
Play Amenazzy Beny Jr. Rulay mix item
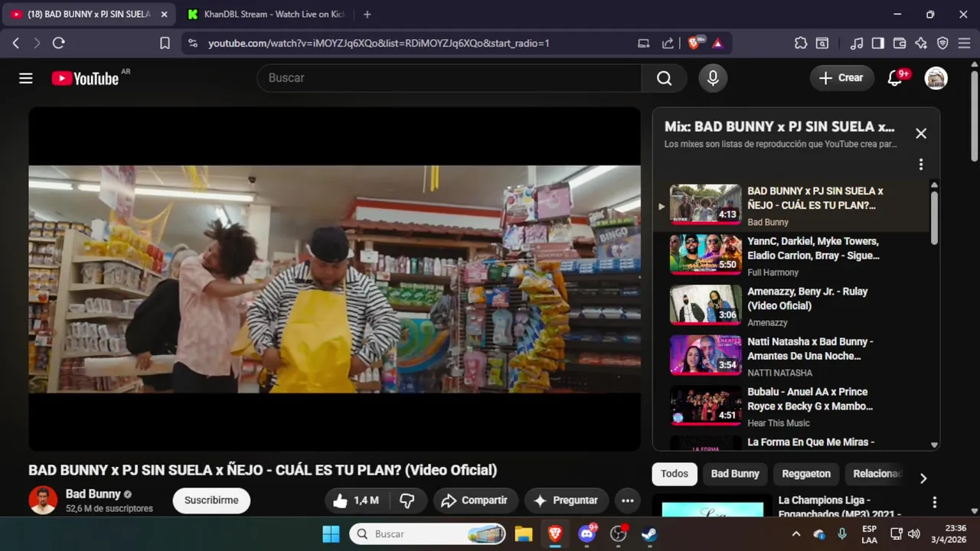[x=792, y=306]
